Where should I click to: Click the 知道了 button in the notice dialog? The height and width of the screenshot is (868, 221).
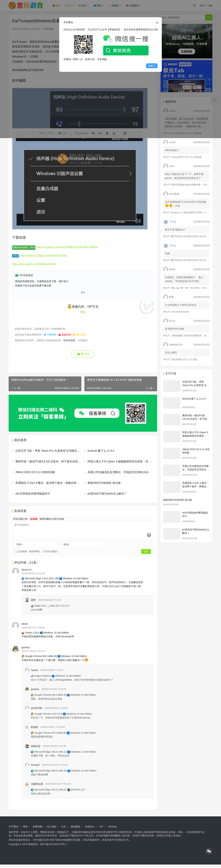[x=152, y=66]
